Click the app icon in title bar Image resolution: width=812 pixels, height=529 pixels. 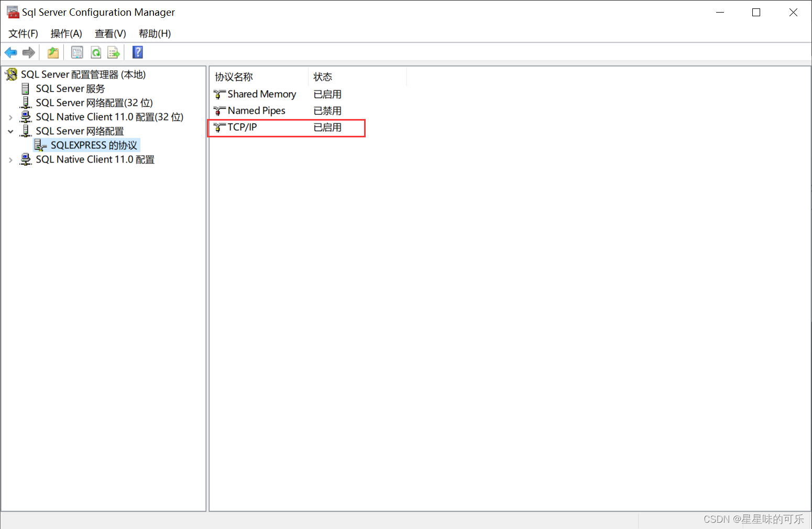(13, 12)
